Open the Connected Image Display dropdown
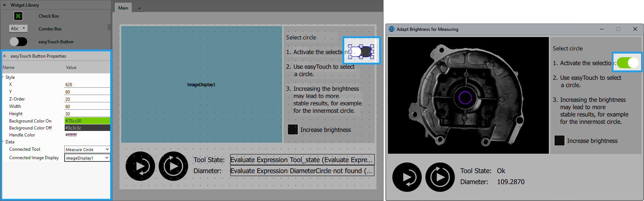The height and width of the screenshot is (201, 644). 87,158
